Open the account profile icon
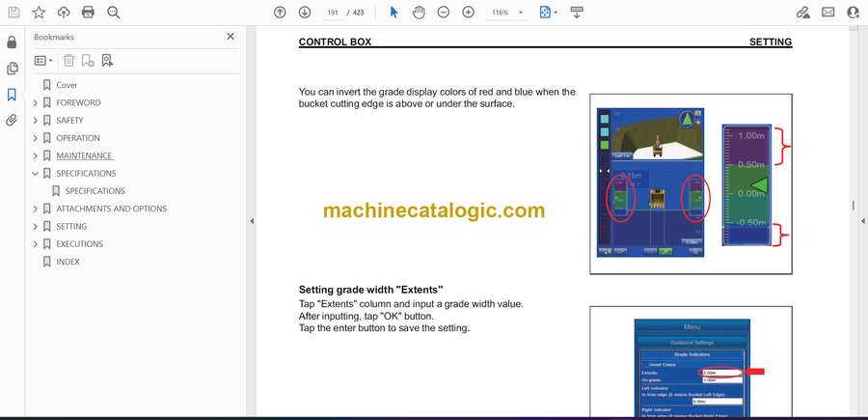The height and width of the screenshot is (420, 868). (x=854, y=13)
